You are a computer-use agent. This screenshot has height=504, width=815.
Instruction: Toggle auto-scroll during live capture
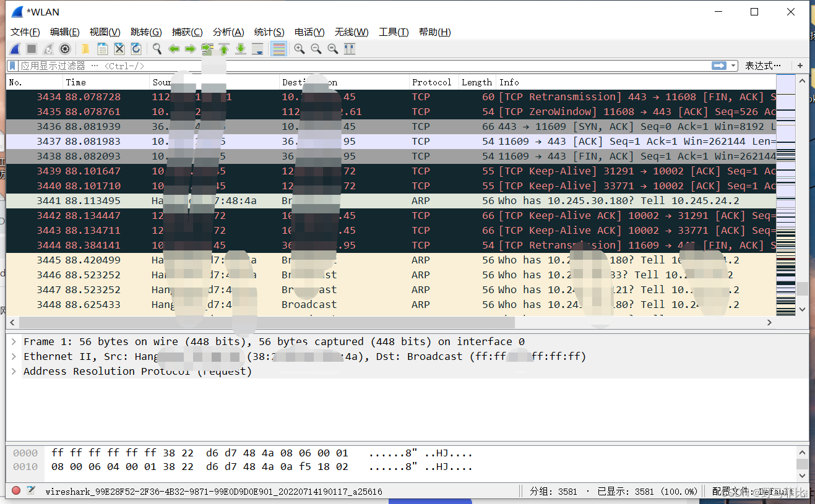[257, 49]
